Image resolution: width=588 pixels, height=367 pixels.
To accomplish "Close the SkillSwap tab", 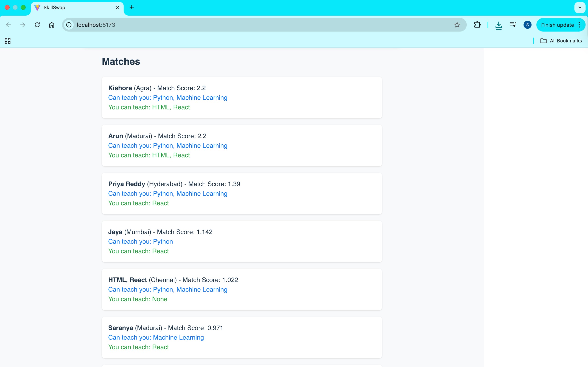I will pos(117,8).
